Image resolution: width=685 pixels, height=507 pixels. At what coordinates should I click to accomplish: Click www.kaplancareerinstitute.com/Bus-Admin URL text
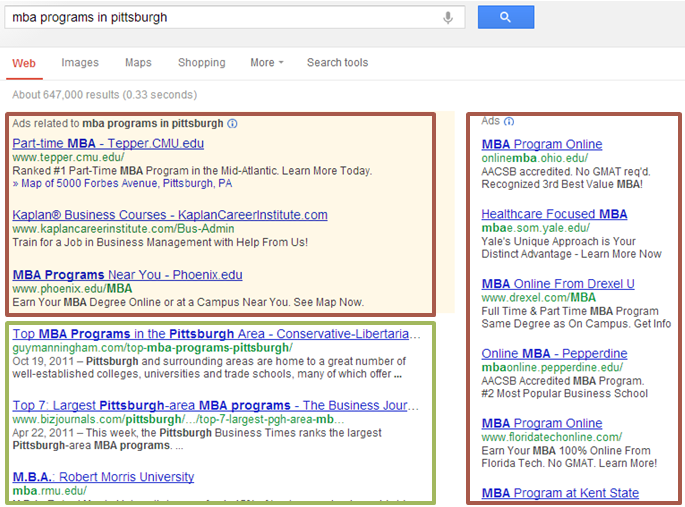pyautogui.click(x=123, y=229)
